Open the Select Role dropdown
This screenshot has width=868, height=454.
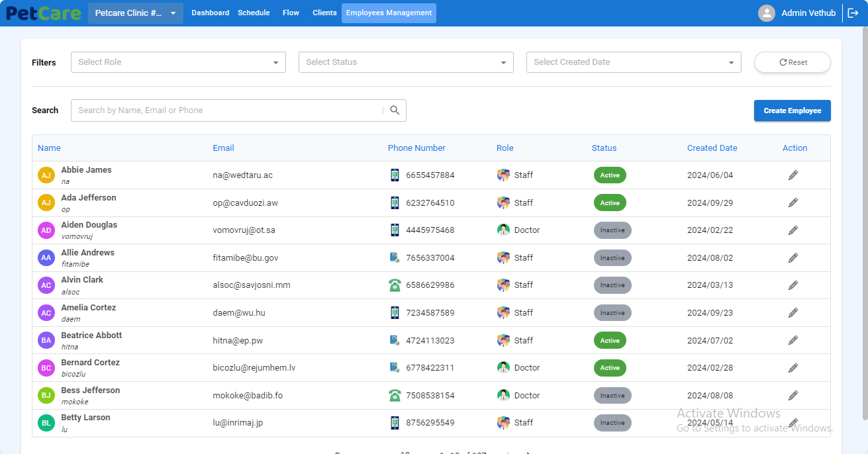[x=178, y=62]
